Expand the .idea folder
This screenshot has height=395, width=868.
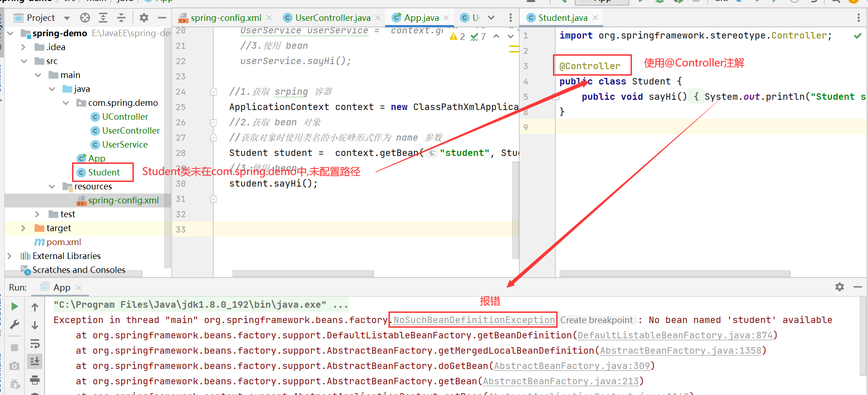coord(24,47)
